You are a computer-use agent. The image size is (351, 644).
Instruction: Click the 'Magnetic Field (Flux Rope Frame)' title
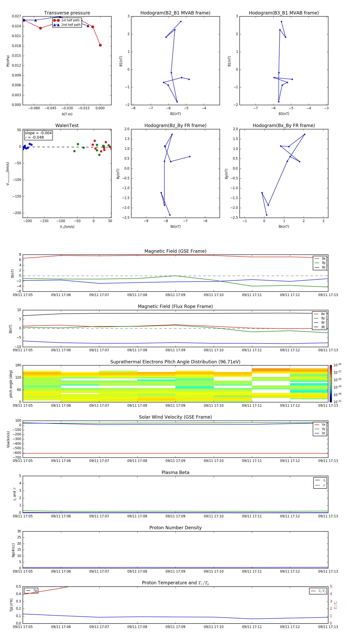pyautogui.click(x=175, y=306)
